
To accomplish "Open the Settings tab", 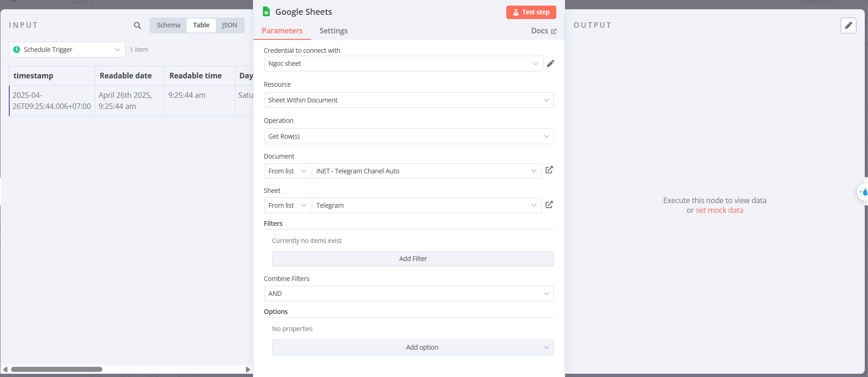I will coord(333,31).
